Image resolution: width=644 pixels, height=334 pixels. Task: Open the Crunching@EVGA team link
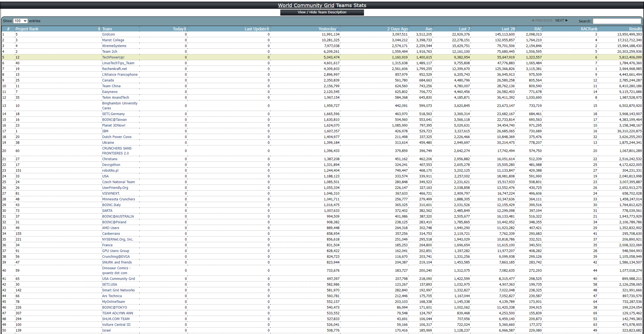pos(116,257)
